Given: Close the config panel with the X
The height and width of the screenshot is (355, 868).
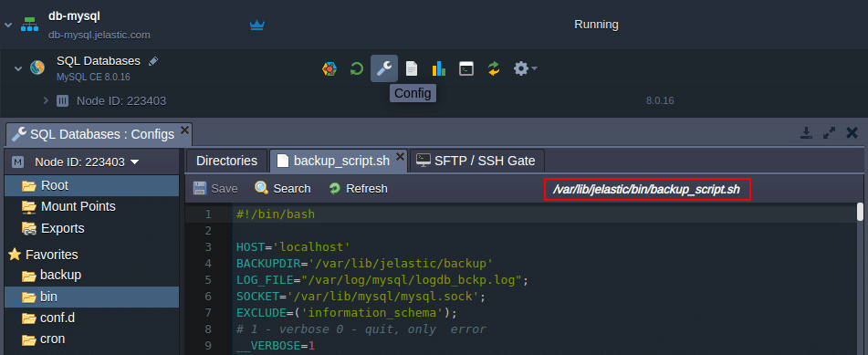Looking at the screenshot, I should (x=852, y=133).
